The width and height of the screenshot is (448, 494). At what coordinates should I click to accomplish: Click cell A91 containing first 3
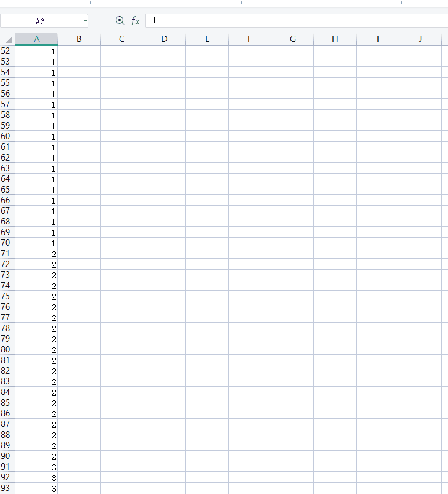tap(37, 467)
